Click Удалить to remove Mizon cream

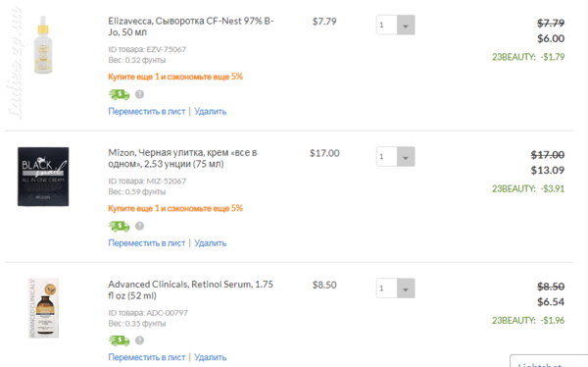pyautogui.click(x=211, y=243)
